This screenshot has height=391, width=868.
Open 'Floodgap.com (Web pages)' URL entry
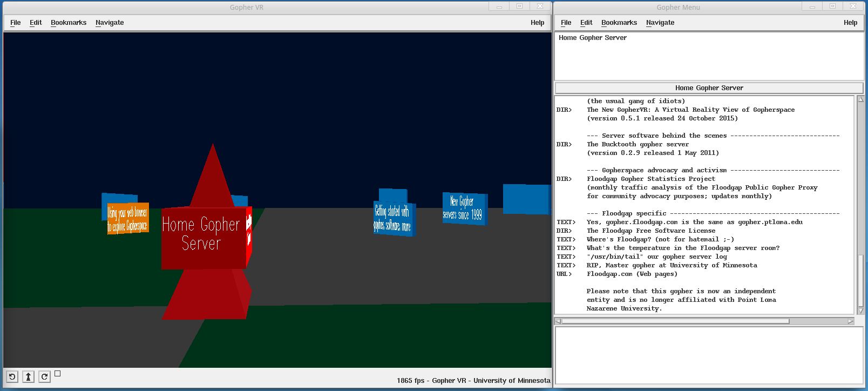tap(632, 274)
